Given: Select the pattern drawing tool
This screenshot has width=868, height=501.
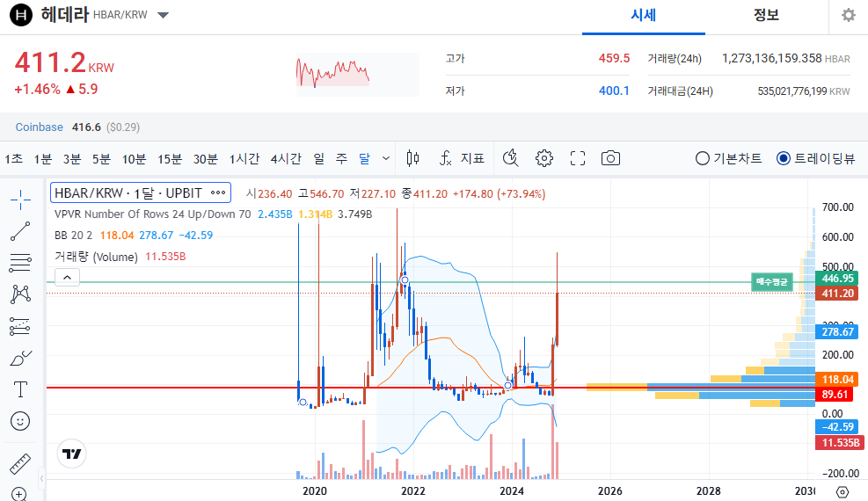Looking at the screenshot, I should pyautogui.click(x=20, y=294).
